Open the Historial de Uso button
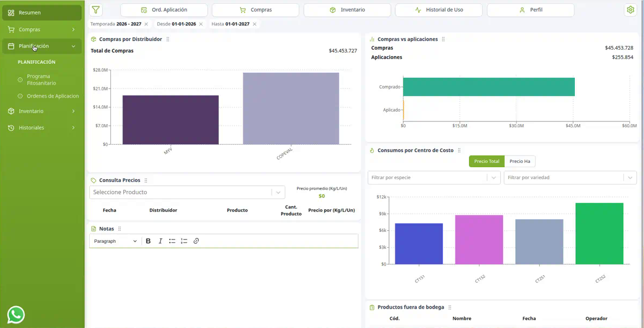Screen dimensions: 644x328 click(x=439, y=10)
